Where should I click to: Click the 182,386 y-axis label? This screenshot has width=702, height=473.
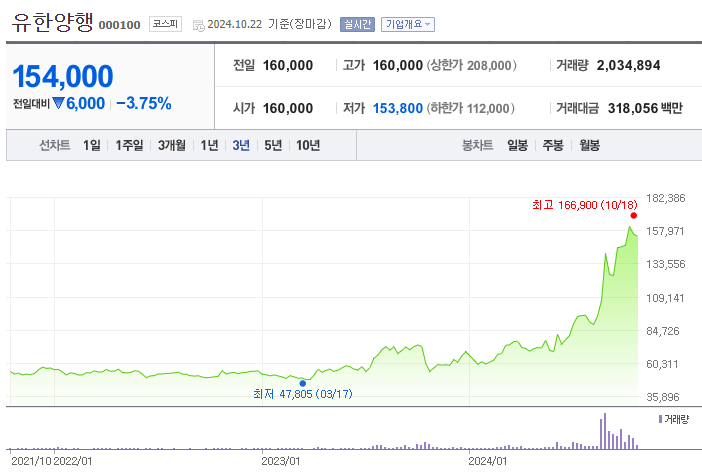coord(666,198)
